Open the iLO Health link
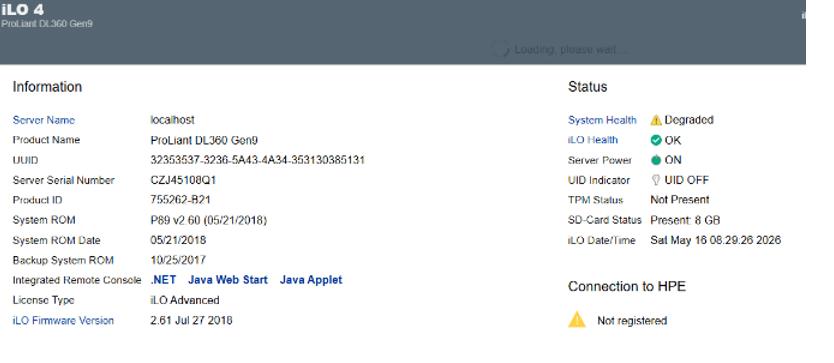Viewport: 834px width, 363px height. coord(593,140)
